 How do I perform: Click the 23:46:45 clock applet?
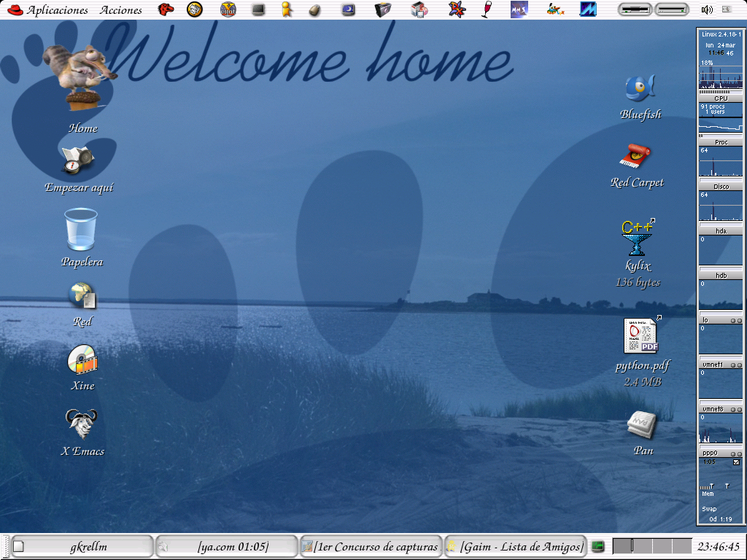click(x=719, y=546)
